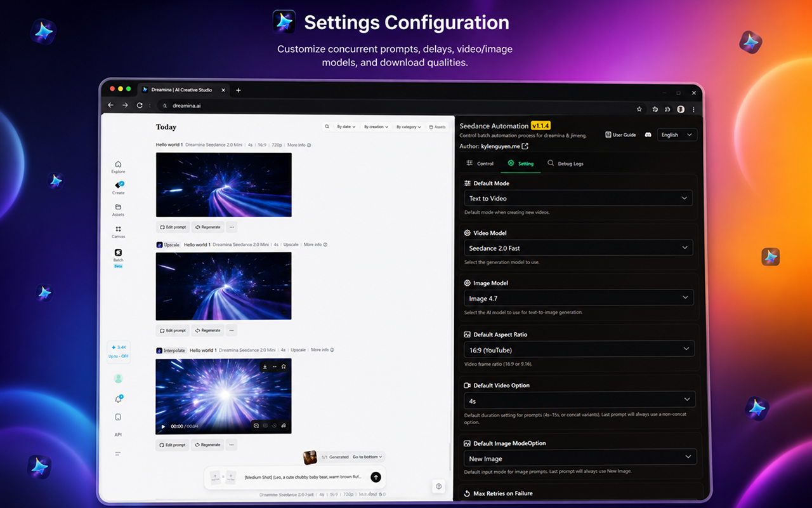
Task: Click the search icon above the gallery
Action: click(x=327, y=126)
